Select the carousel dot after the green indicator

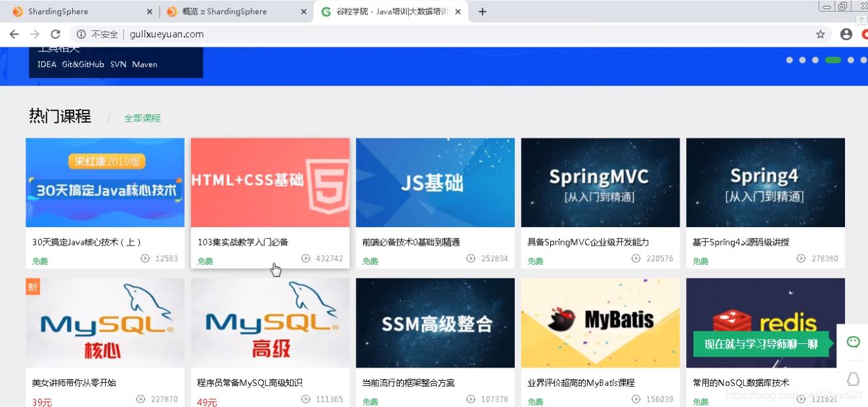click(x=851, y=60)
